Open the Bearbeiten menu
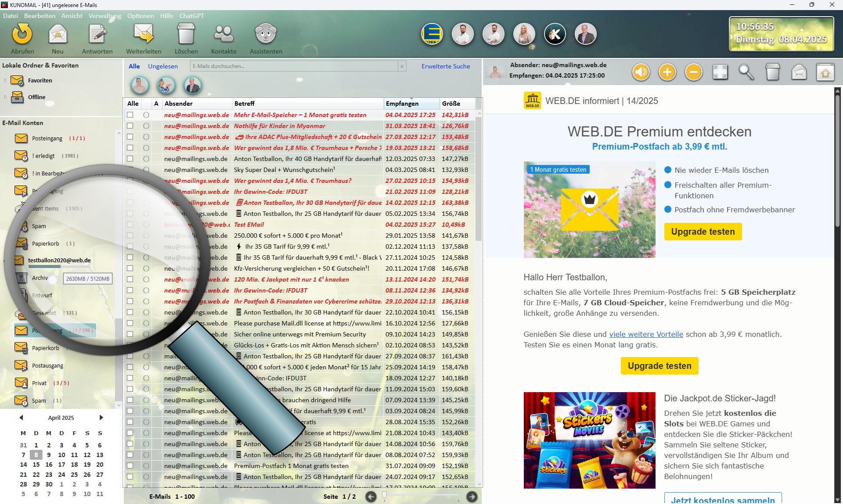This screenshot has height=504, width=843. [x=40, y=16]
